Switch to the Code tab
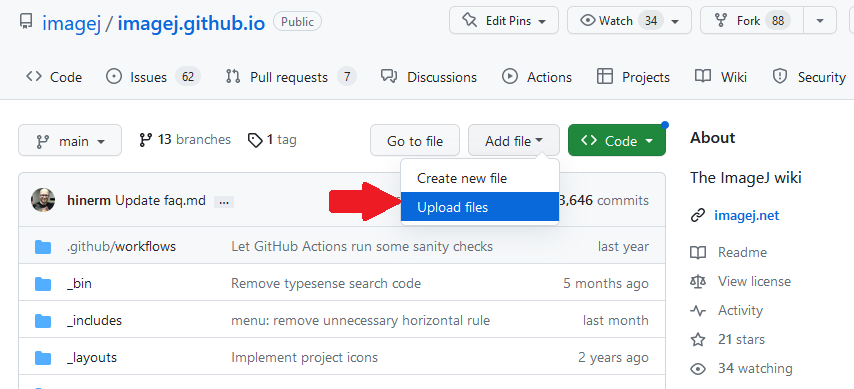854x389 pixels. (54, 77)
